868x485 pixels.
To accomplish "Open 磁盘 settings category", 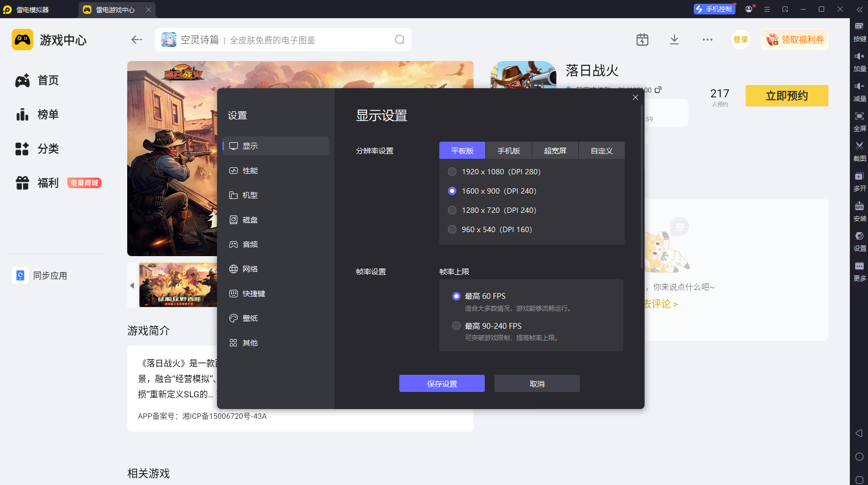I will coord(276,220).
